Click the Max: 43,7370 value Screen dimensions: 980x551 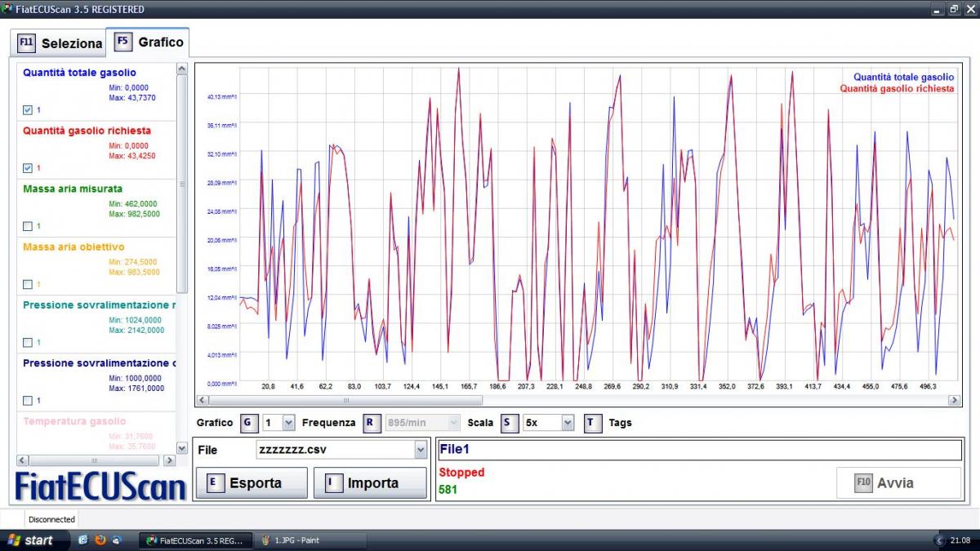(x=132, y=98)
